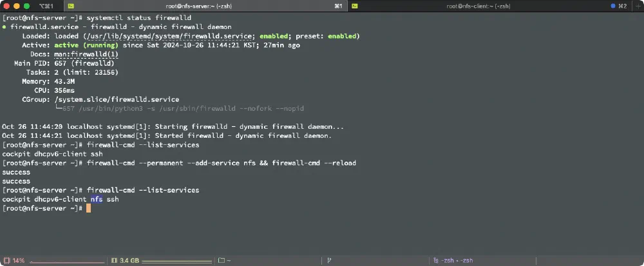Click 'Started firewalld' log line
This screenshot has height=266, width=644.
(167, 136)
